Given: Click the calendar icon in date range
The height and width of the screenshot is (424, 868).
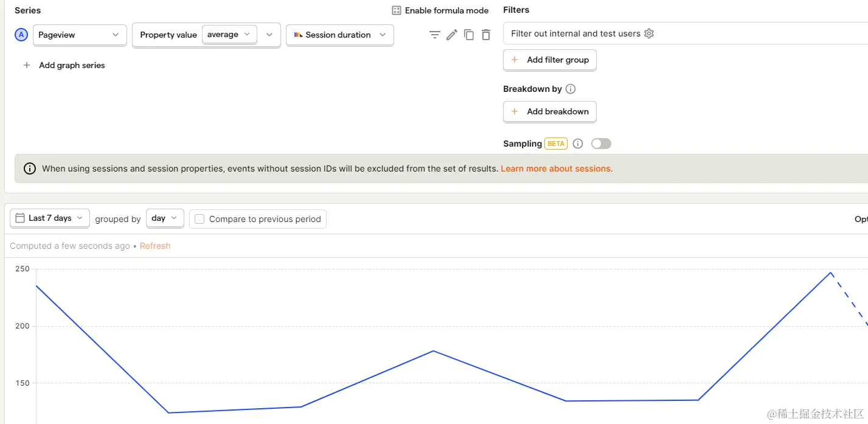Looking at the screenshot, I should 20,218.
